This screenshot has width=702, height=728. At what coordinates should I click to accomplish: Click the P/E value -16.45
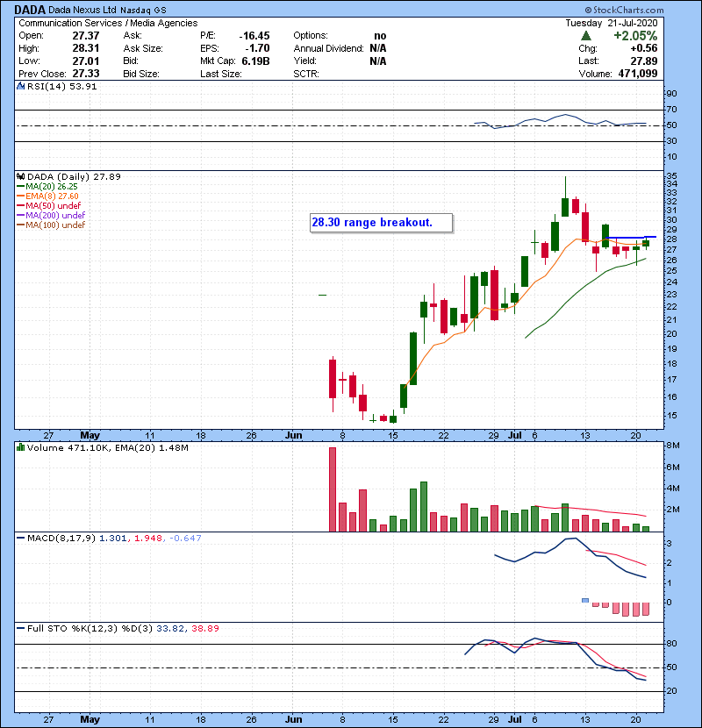pyautogui.click(x=254, y=36)
